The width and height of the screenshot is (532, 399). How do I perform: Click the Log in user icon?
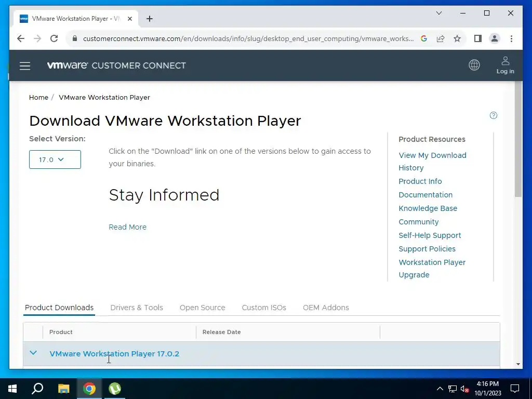pos(505,65)
